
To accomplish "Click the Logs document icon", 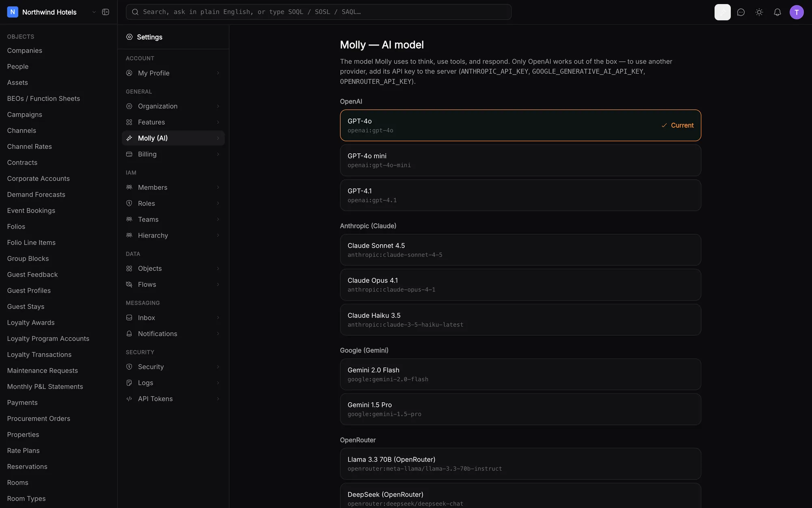I will tap(129, 383).
